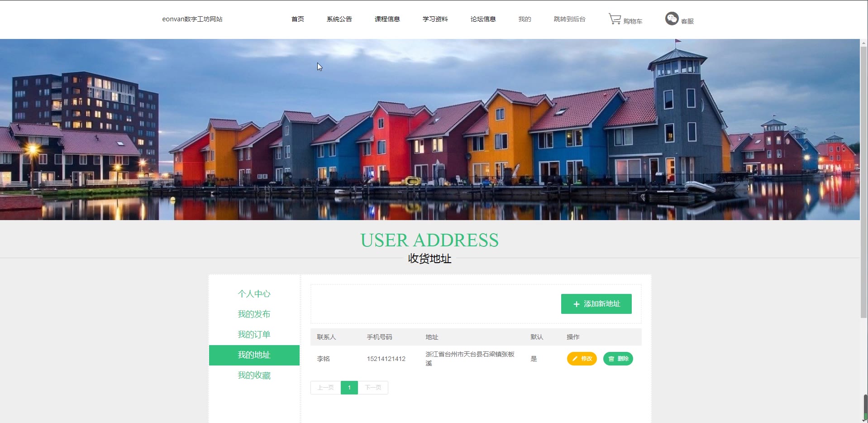Screen dimensions: 868x423
Task: Click the colorful houses banner image
Action: pyautogui.click(x=430, y=130)
